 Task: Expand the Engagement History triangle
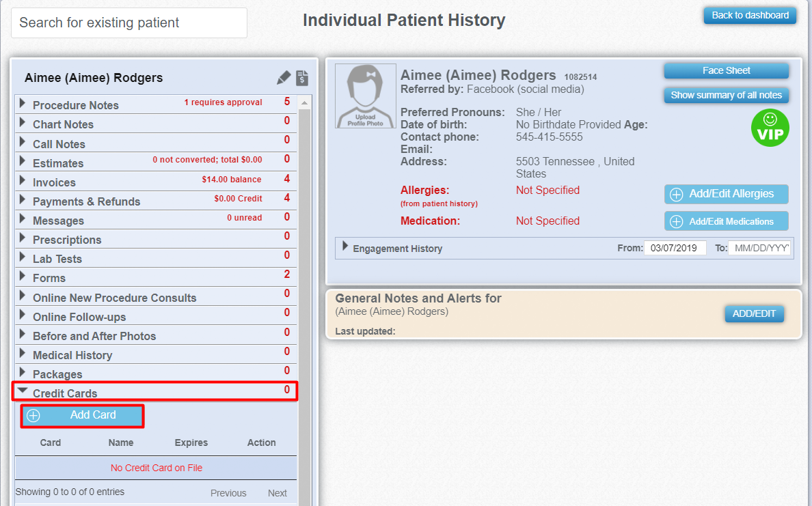coord(345,246)
